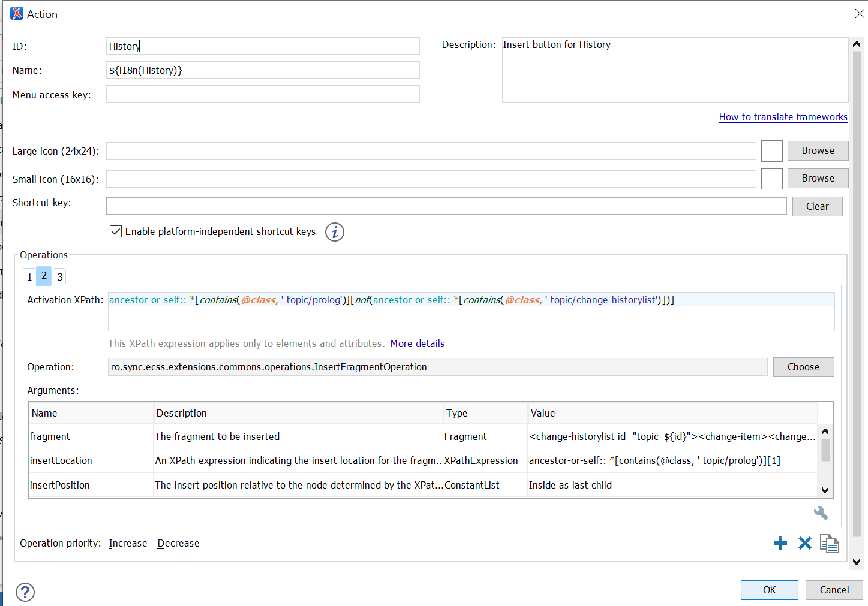Click the XPathExpression type cell
The width and height of the screenshot is (868, 606).
485,460
